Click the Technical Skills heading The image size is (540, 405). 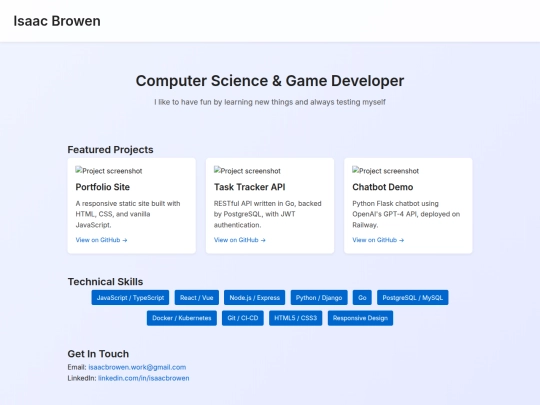[105, 282]
